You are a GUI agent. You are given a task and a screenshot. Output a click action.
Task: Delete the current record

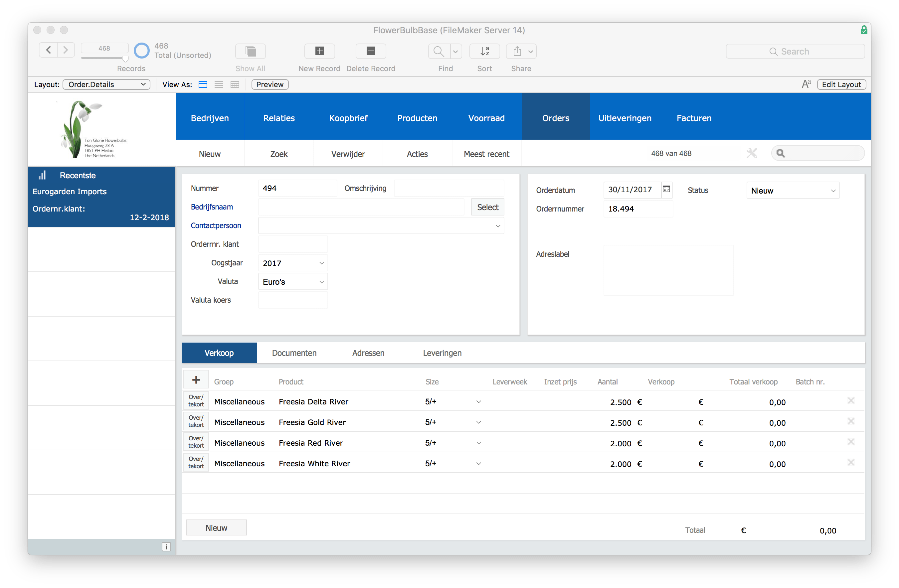371,51
